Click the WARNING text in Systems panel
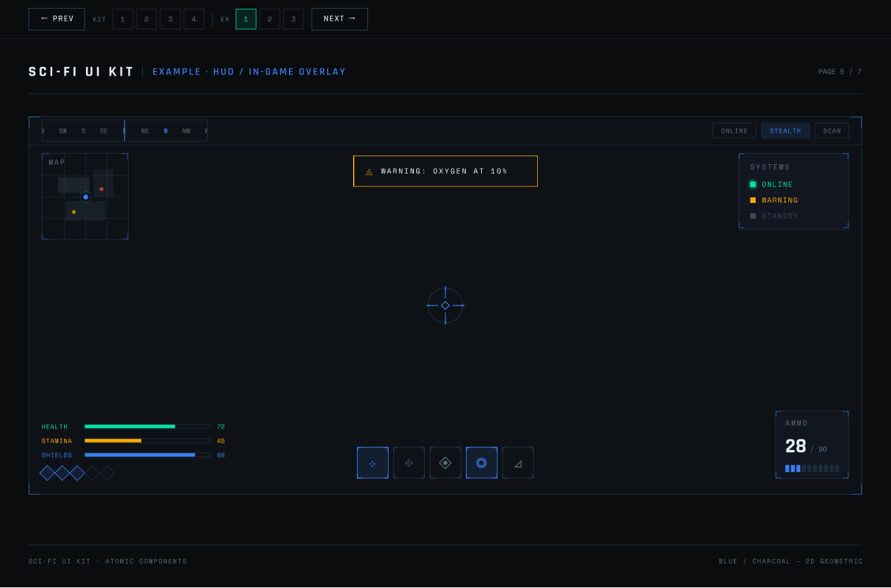Screen dimensions: 891x588 pos(780,200)
